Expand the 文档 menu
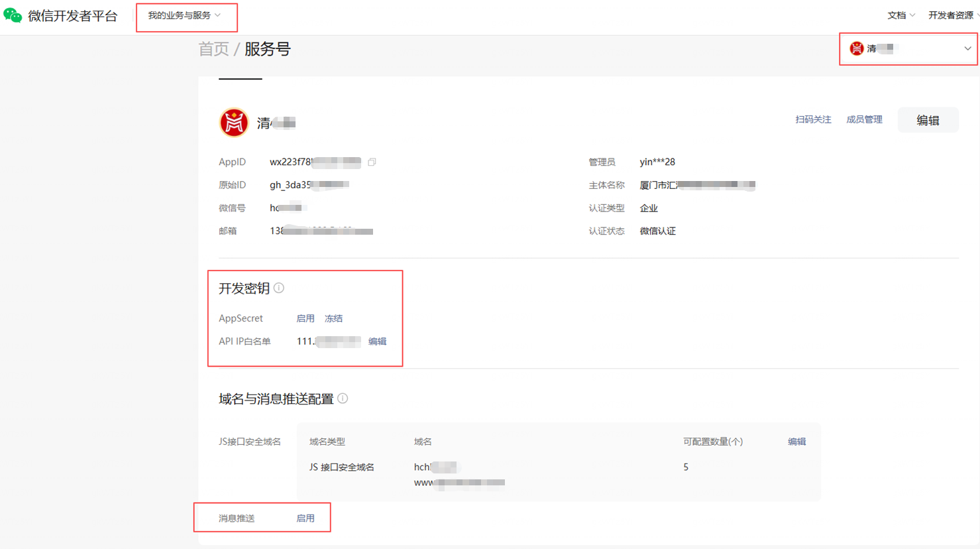This screenshot has height=549, width=980. point(900,15)
